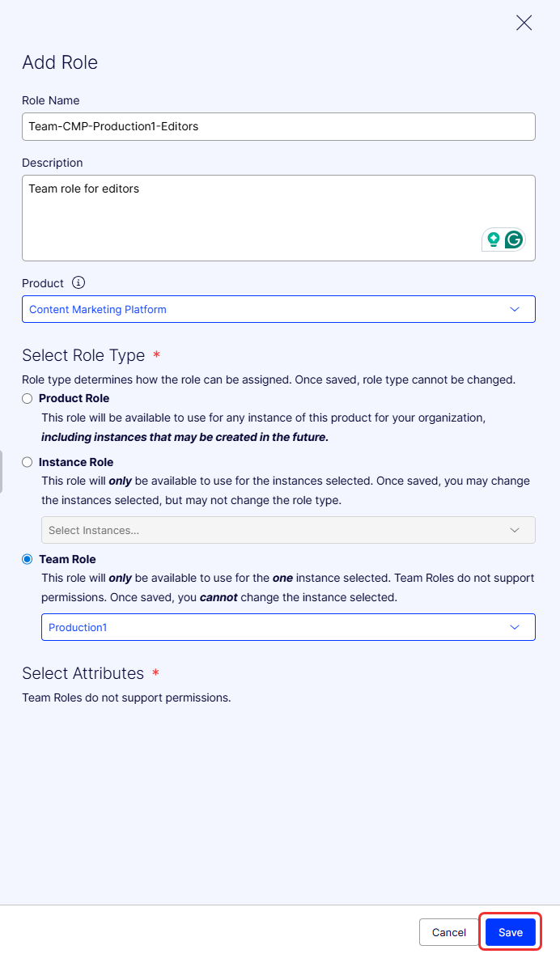Click the green lightbulb suggestion icon

click(494, 240)
